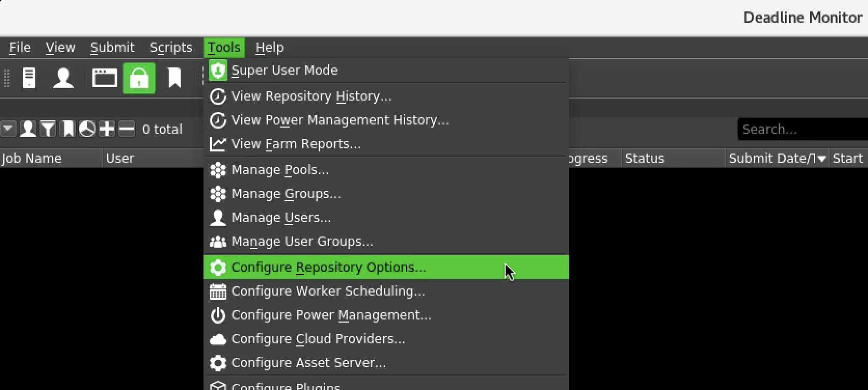Image resolution: width=868 pixels, height=390 pixels.
Task: Expand the job list filter dropdown arrow
Action: pyautogui.click(x=8, y=129)
